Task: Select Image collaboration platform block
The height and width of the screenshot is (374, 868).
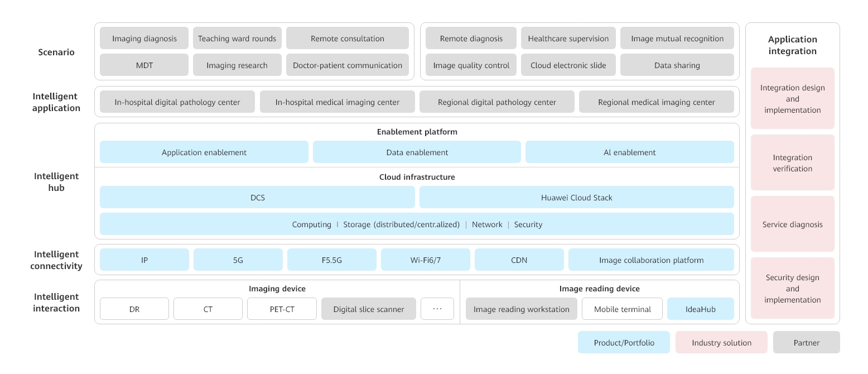Action: pos(652,260)
